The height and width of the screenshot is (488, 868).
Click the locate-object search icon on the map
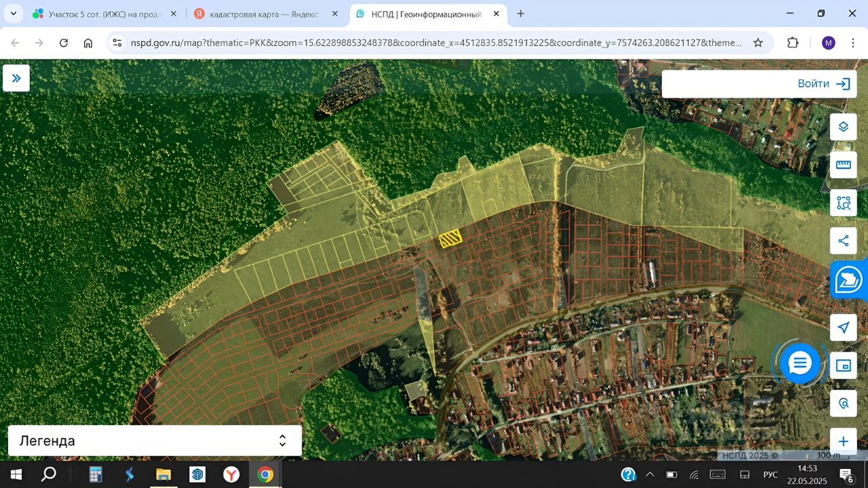[844, 403]
